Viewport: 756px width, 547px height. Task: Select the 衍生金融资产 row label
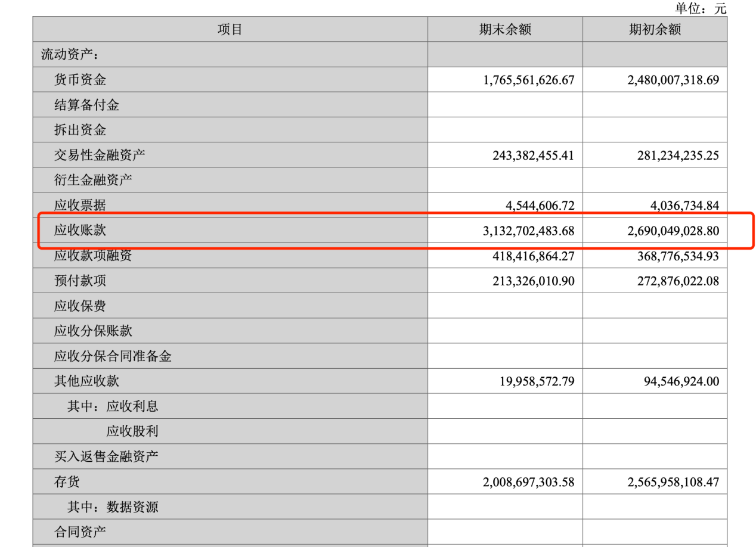point(93,181)
